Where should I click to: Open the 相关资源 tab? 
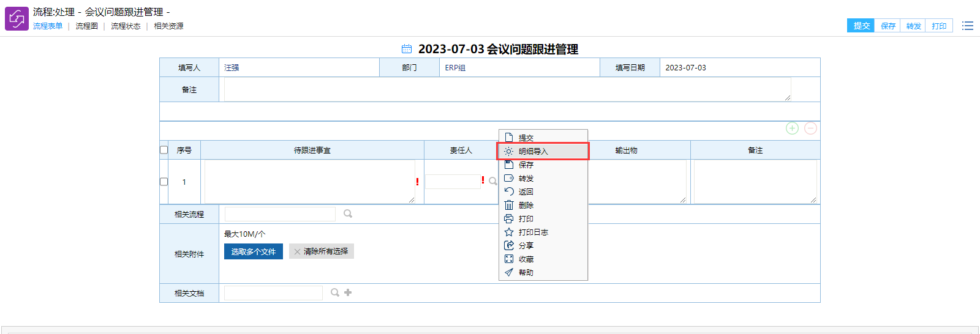[168, 26]
